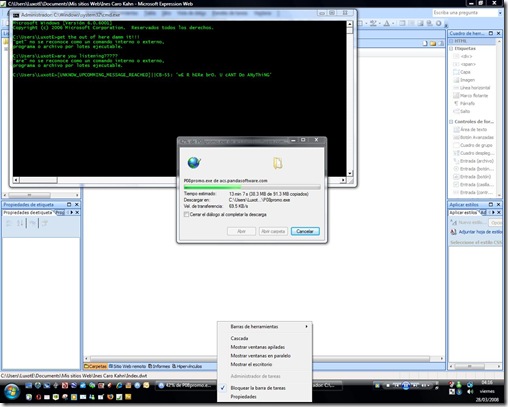The height and width of the screenshot is (407, 508).
Task: Open the font color dropdown arrow
Action: pyautogui.click(x=393, y=23)
